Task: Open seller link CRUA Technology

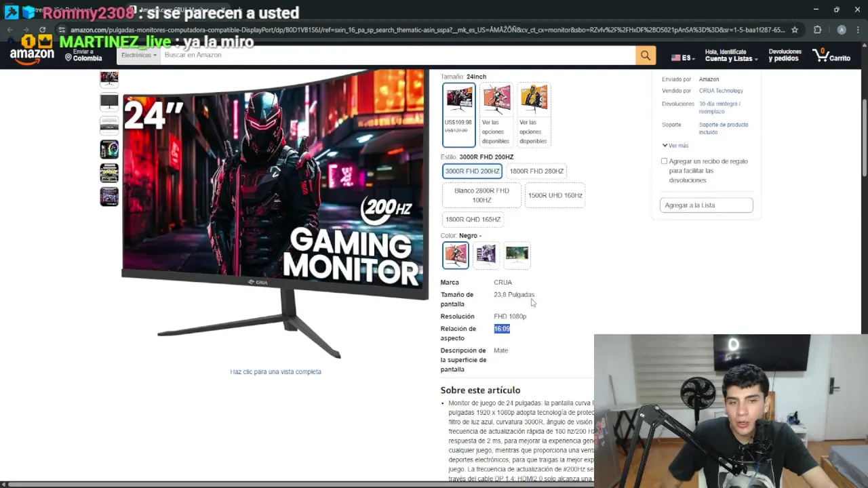Action: point(721,91)
